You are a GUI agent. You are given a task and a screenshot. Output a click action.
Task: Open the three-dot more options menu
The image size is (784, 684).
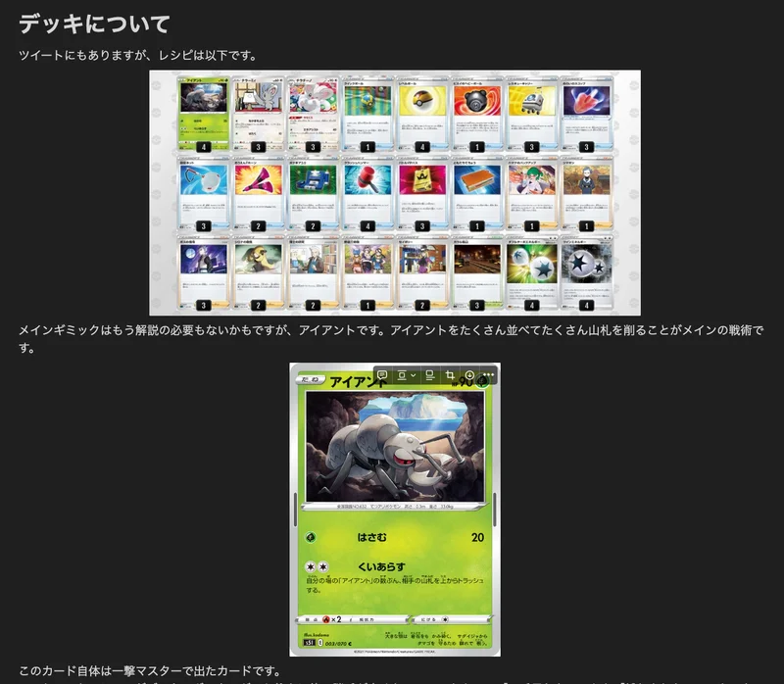coord(489,375)
